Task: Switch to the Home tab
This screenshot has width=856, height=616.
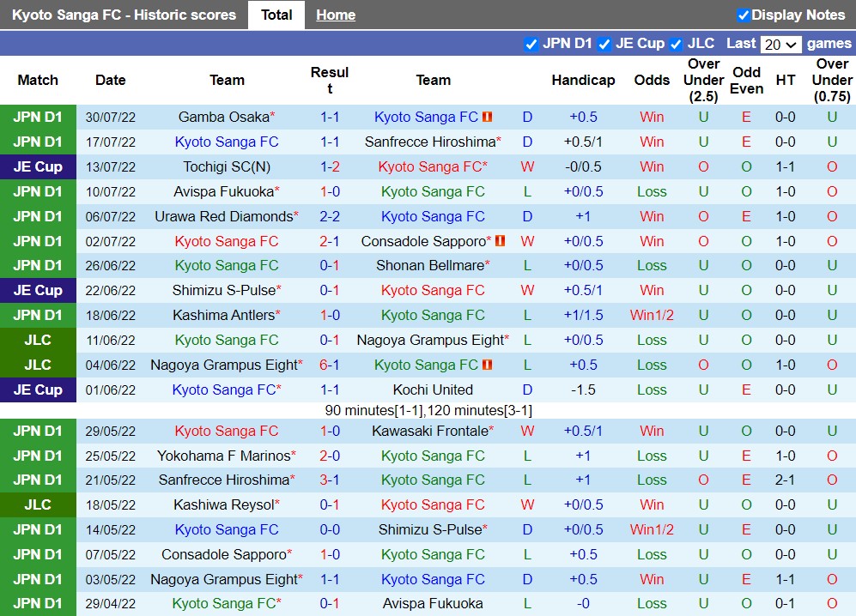Action: click(335, 15)
